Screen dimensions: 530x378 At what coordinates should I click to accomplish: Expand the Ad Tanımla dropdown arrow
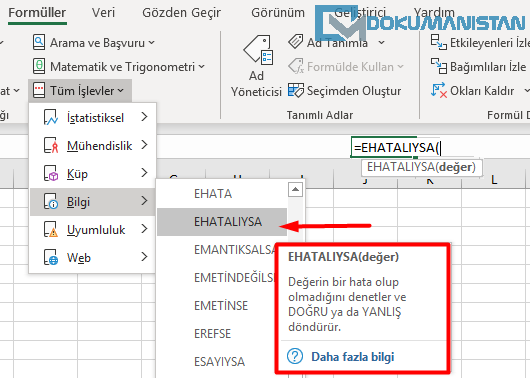[382, 43]
